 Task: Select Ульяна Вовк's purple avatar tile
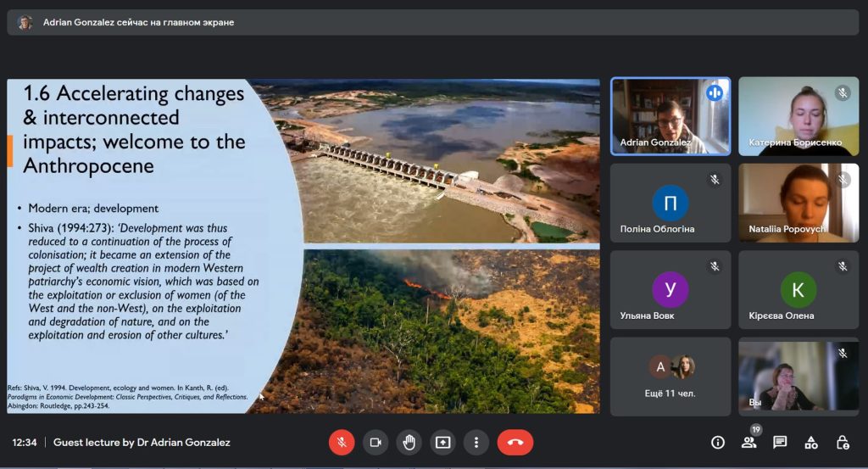[x=670, y=290]
